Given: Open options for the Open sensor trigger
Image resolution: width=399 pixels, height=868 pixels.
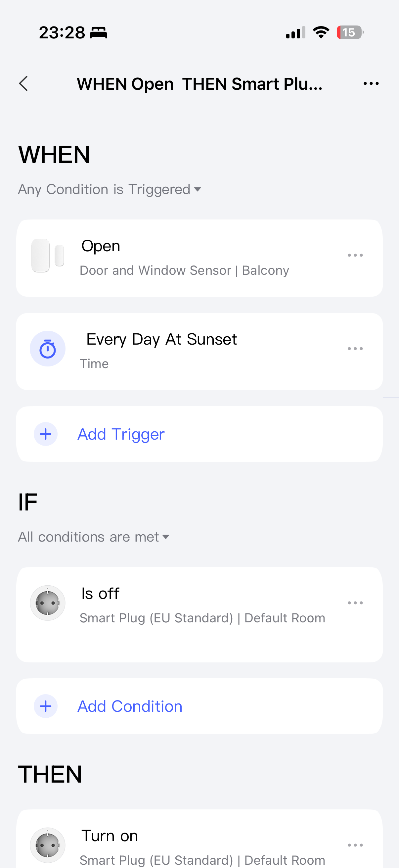Looking at the screenshot, I should point(355,256).
